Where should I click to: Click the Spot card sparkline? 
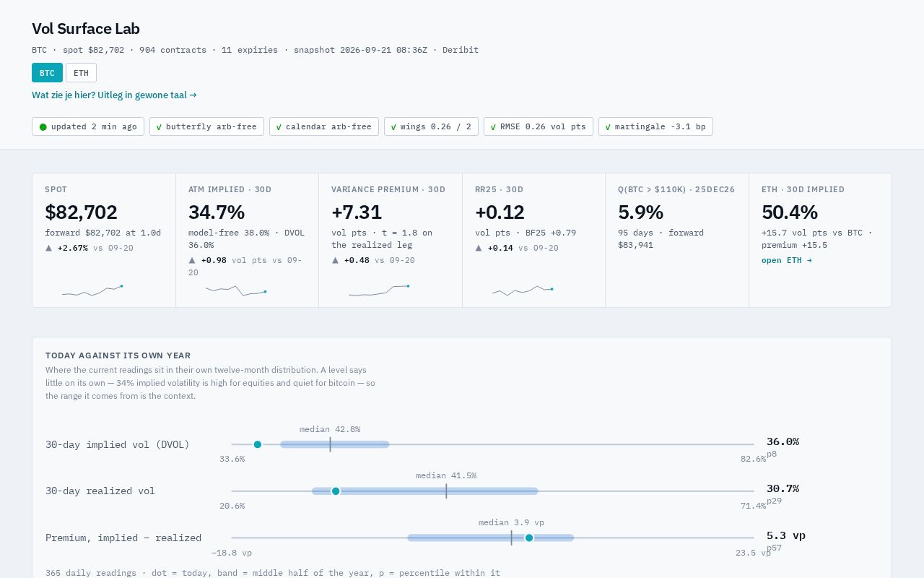click(92, 290)
